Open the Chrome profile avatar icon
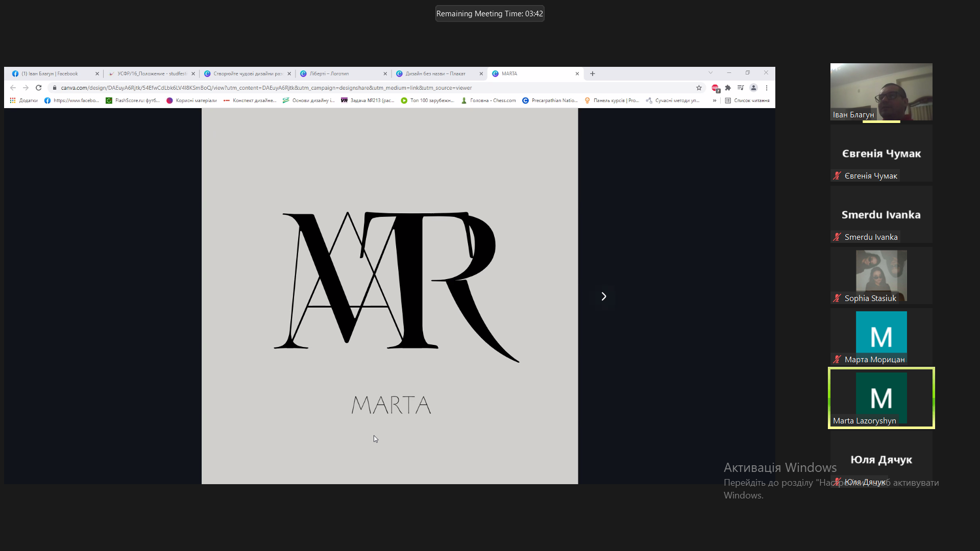Screen dimensions: 980x551 point(753,88)
